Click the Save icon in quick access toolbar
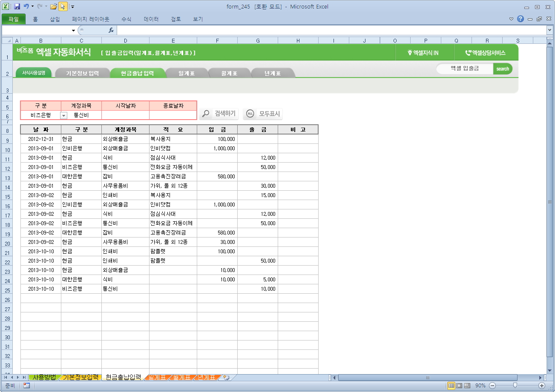555x392 pixels. pos(17,7)
